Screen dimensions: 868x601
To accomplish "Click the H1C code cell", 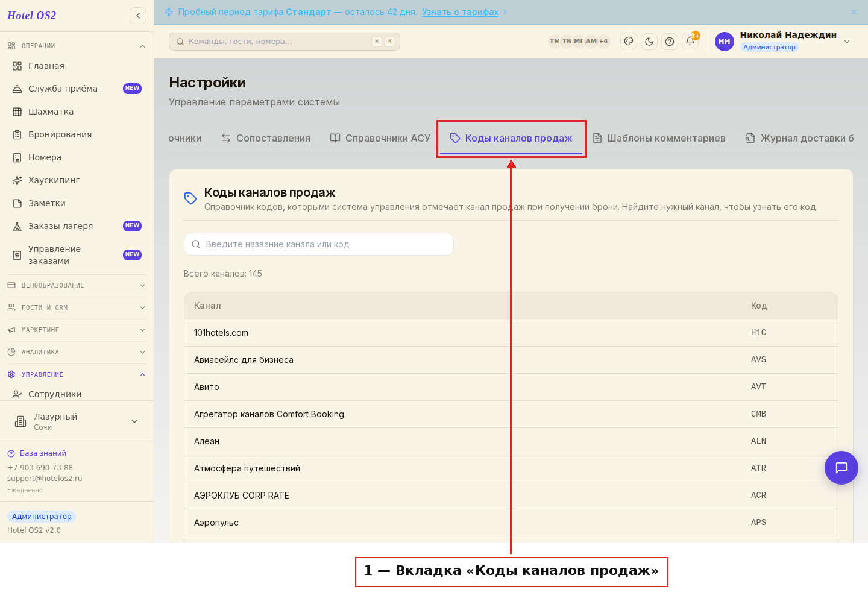I will point(758,333).
